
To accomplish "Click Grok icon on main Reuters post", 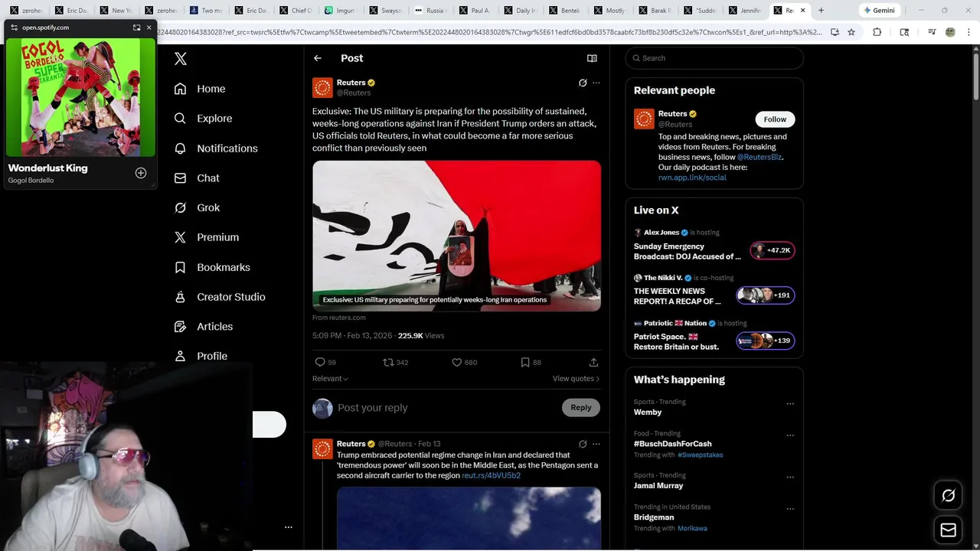I will (x=583, y=83).
